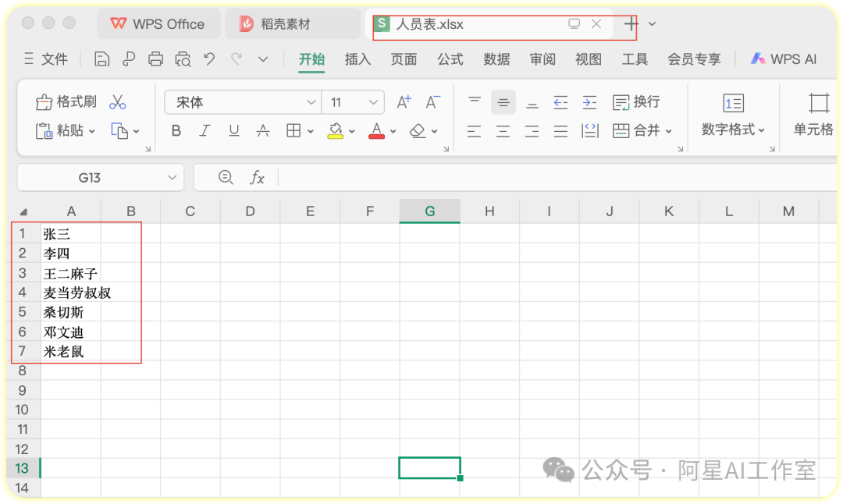
Task: Increase indent icon
Action: tap(590, 102)
